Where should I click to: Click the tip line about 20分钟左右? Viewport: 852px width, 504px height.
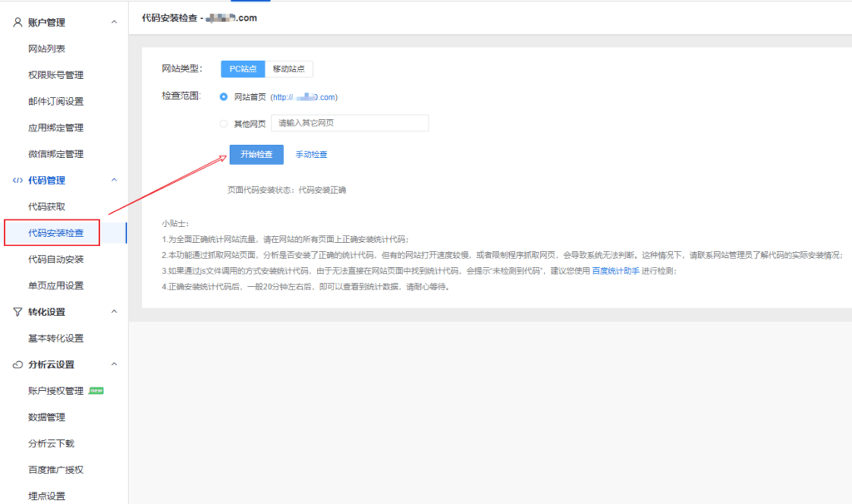click(x=307, y=287)
